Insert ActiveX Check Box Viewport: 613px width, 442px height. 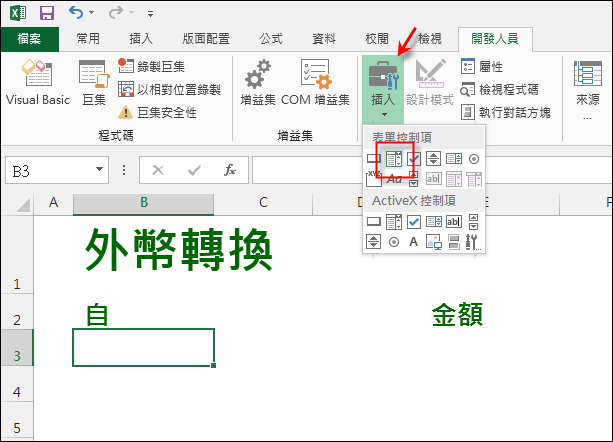[414, 222]
